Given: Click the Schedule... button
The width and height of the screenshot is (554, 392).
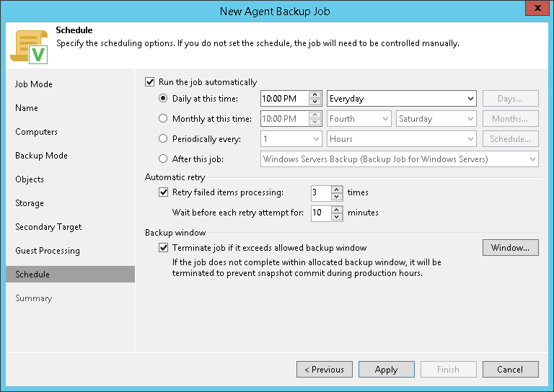Looking at the screenshot, I should (x=511, y=138).
